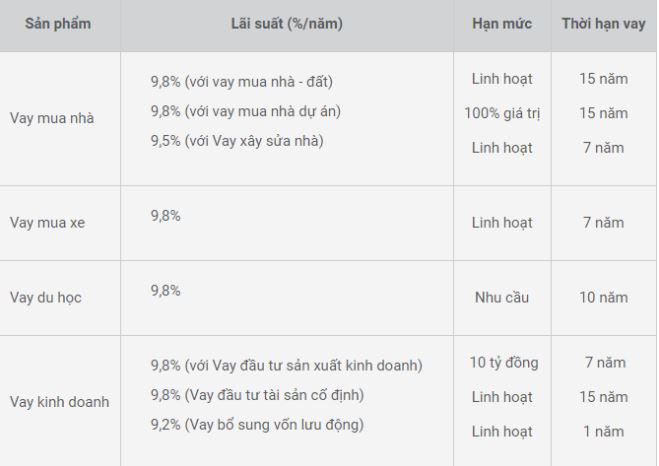Screen dimensions: 659x466
Task: Click the "7 năm" term in Vay mua xe row
Action: click(x=604, y=222)
